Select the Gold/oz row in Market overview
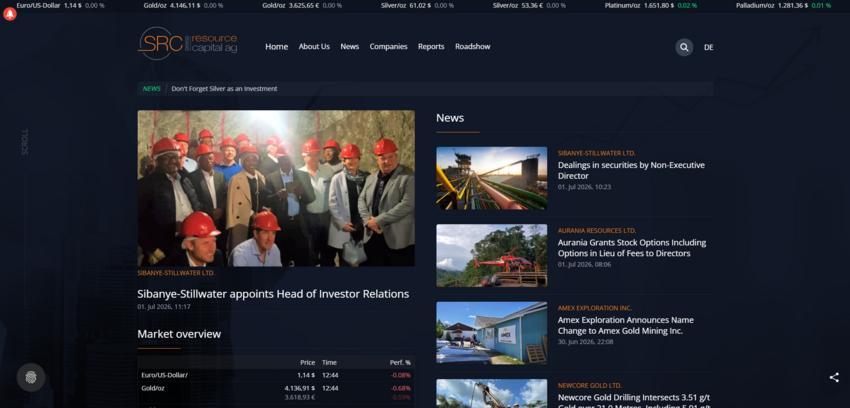This screenshot has width=850, height=408. [x=276, y=392]
